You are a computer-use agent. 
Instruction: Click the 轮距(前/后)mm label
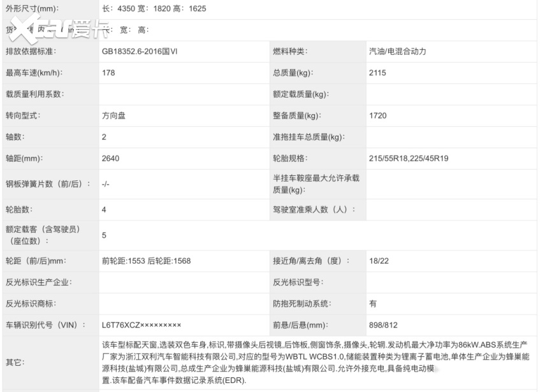[36, 261]
